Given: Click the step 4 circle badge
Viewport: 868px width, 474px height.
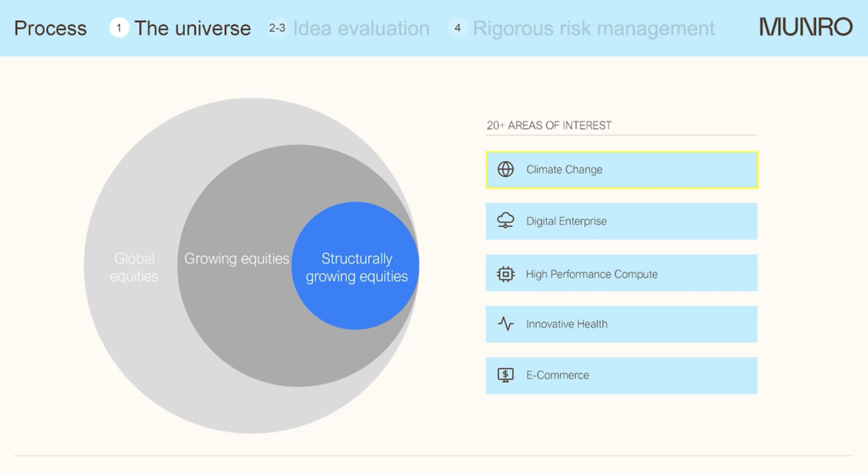Looking at the screenshot, I should point(457,28).
